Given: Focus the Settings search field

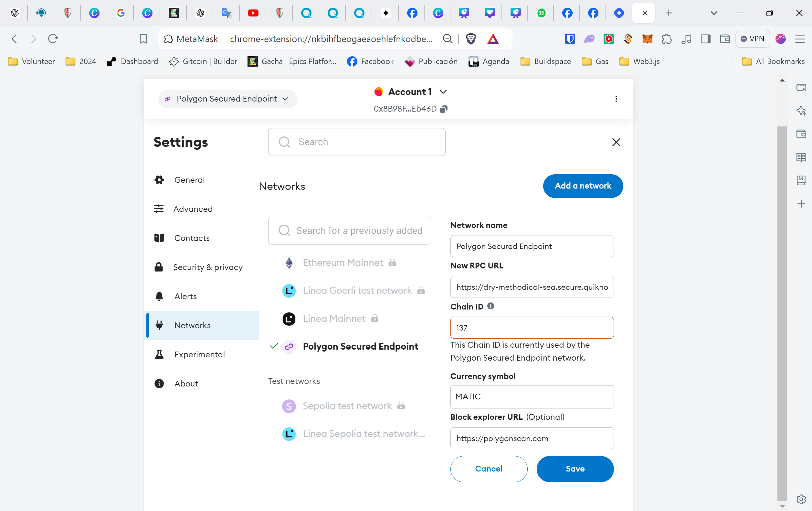Looking at the screenshot, I should pyautogui.click(x=356, y=142).
